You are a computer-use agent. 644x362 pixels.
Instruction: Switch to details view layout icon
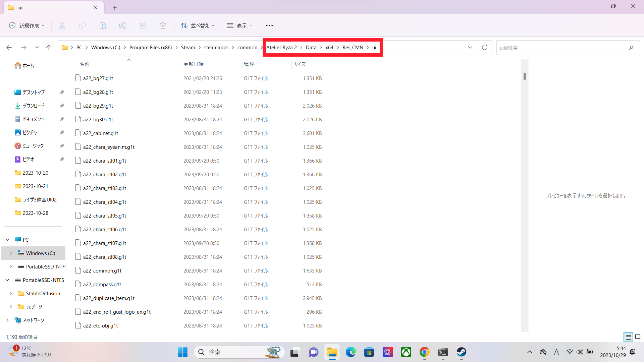coord(628,337)
